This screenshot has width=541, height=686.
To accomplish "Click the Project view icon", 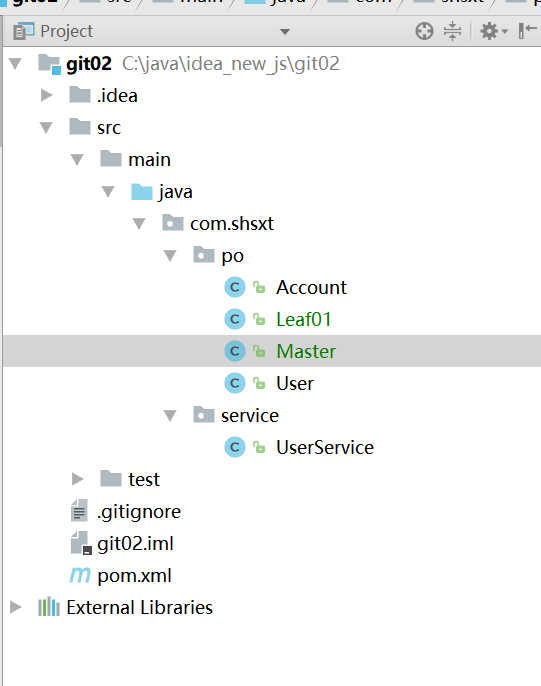I will [x=23, y=32].
